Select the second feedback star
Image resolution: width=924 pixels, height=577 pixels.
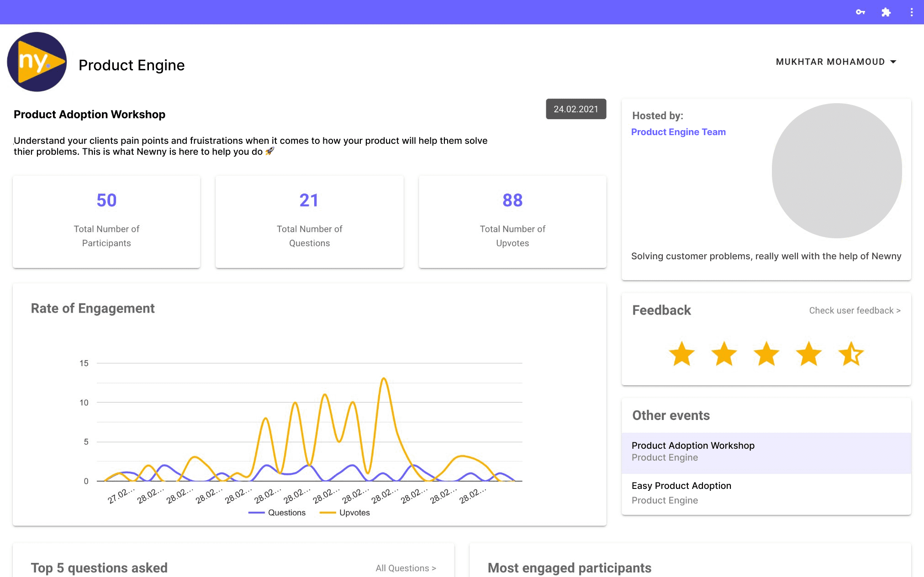tap(724, 354)
